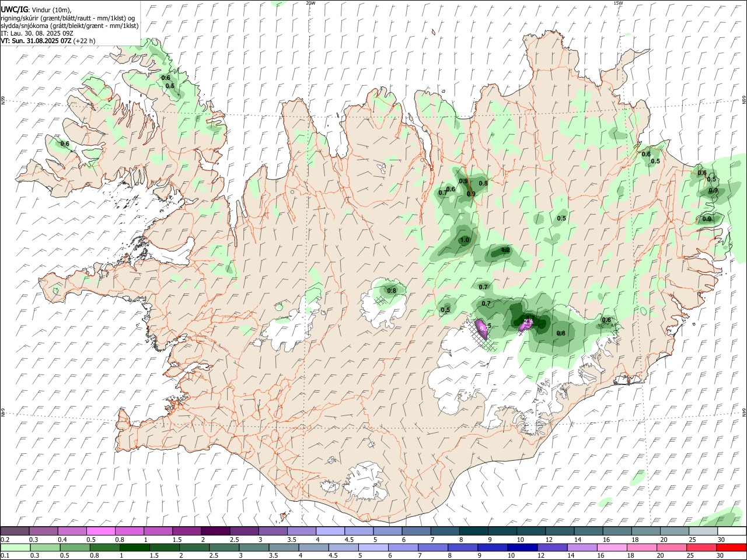Click the cross-hatched area on Hofsjökull glacier
The image size is (747, 560).
tap(381, 300)
